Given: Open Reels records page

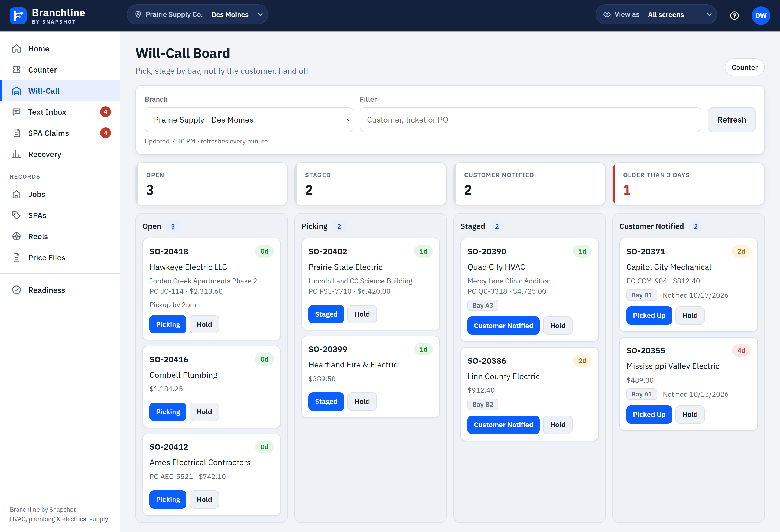Looking at the screenshot, I should click(60, 237).
